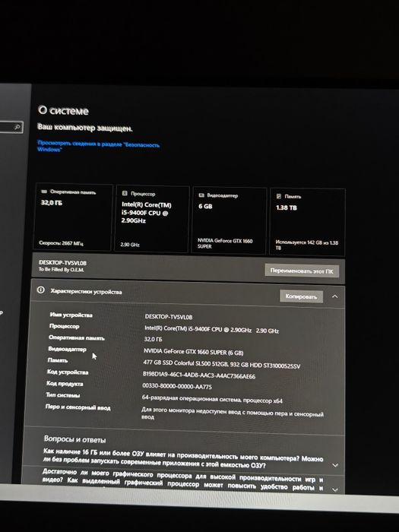Click the 00330-80000-00000-AA775 product code
Viewport: 399px width, 532px height.
pos(177,386)
